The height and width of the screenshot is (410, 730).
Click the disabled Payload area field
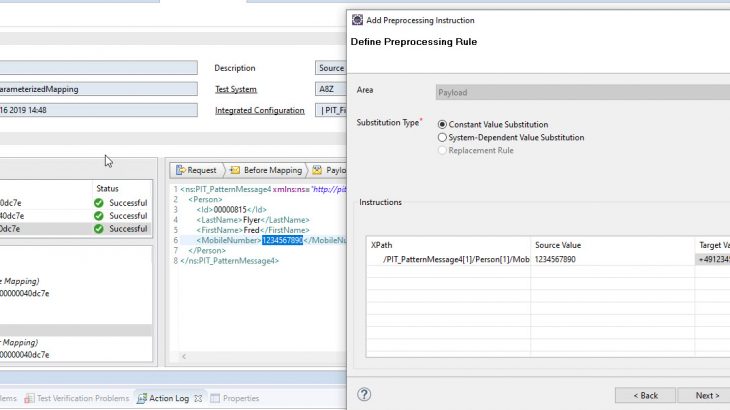tap(582, 93)
